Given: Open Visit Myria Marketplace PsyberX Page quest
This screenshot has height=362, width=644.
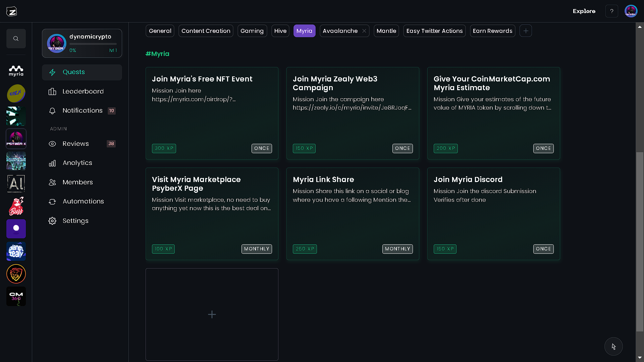Looking at the screenshot, I should pos(212,214).
